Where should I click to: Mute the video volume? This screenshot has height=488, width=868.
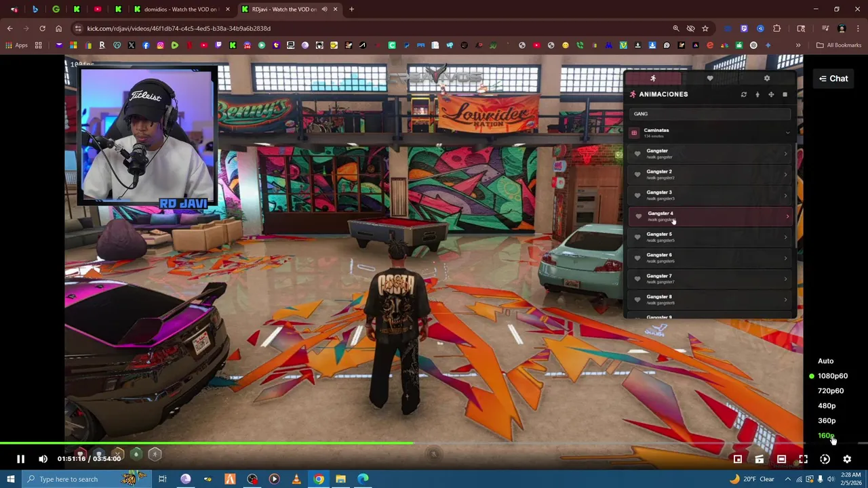43,459
